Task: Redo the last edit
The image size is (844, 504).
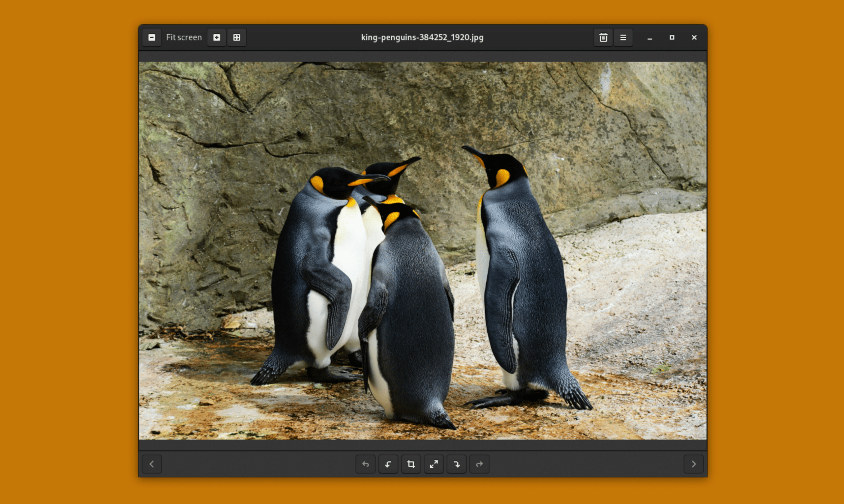Action: (479, 464)
